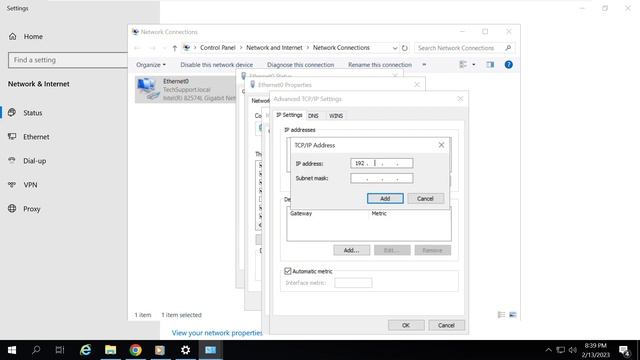Viewport: 640px width, 360px height.
Task: Switch to the IP Settings tab
Action: point(289,115)
